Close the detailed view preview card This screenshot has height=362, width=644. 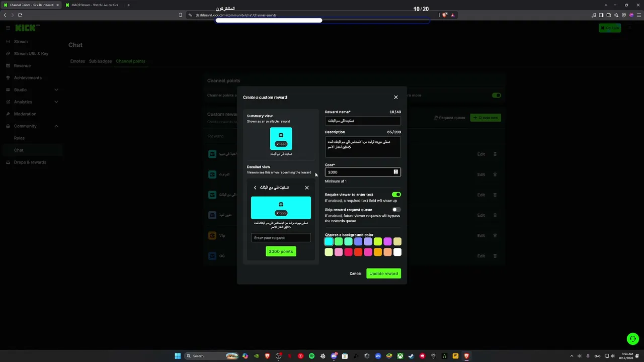point(307,188)
